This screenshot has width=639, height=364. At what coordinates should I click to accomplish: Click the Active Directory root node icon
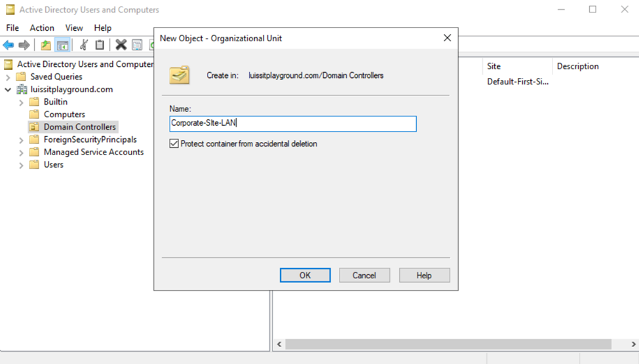click(9, 64)
